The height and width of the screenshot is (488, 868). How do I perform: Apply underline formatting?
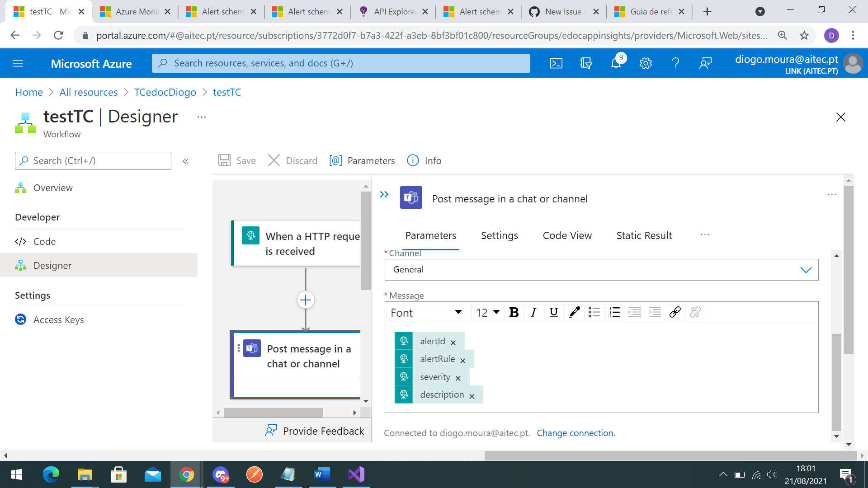pos(553,312)
